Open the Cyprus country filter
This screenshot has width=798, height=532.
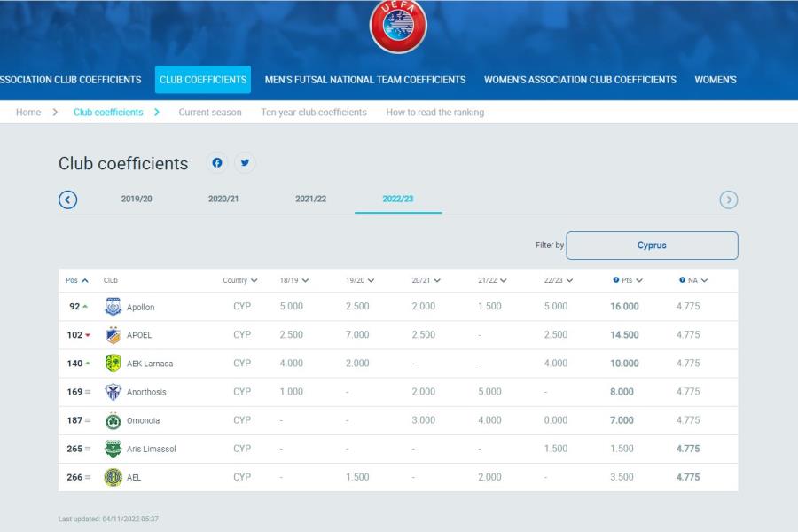[x=652, y=246]
